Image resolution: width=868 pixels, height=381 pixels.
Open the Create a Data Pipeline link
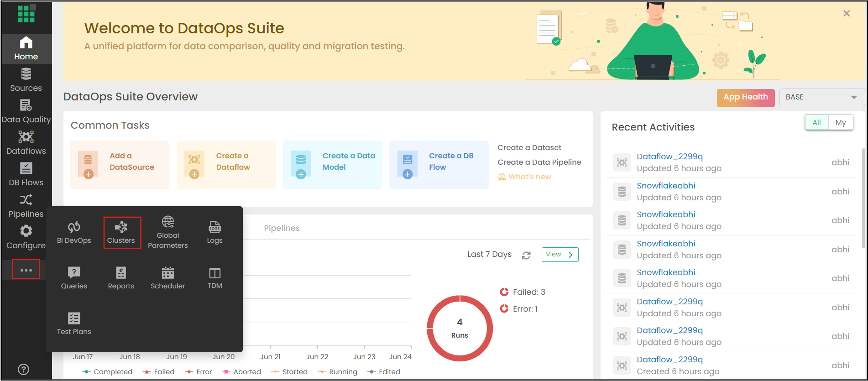(539, 162)
